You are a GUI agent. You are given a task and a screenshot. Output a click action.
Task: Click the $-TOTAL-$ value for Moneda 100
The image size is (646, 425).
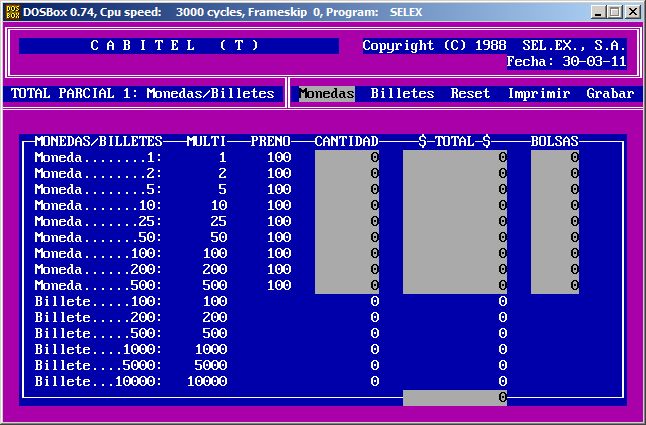tap(455, 254)
